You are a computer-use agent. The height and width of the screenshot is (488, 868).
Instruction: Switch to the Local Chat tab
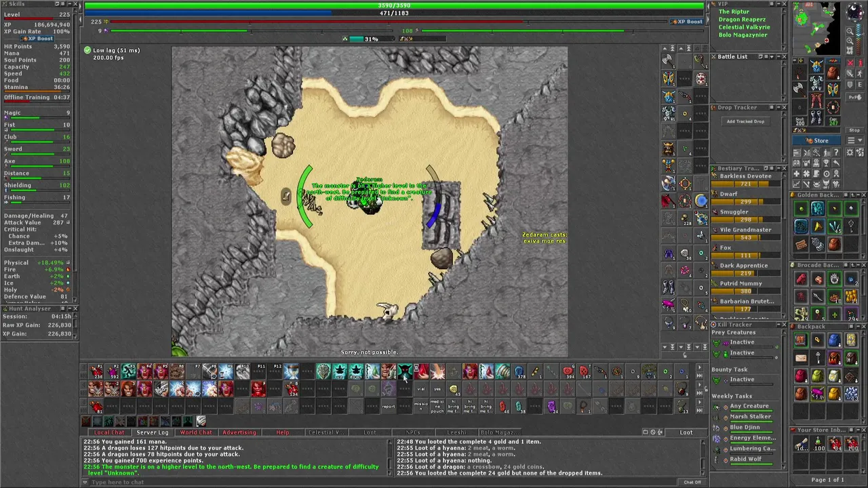pyautogui.click(x=109, y=432)
